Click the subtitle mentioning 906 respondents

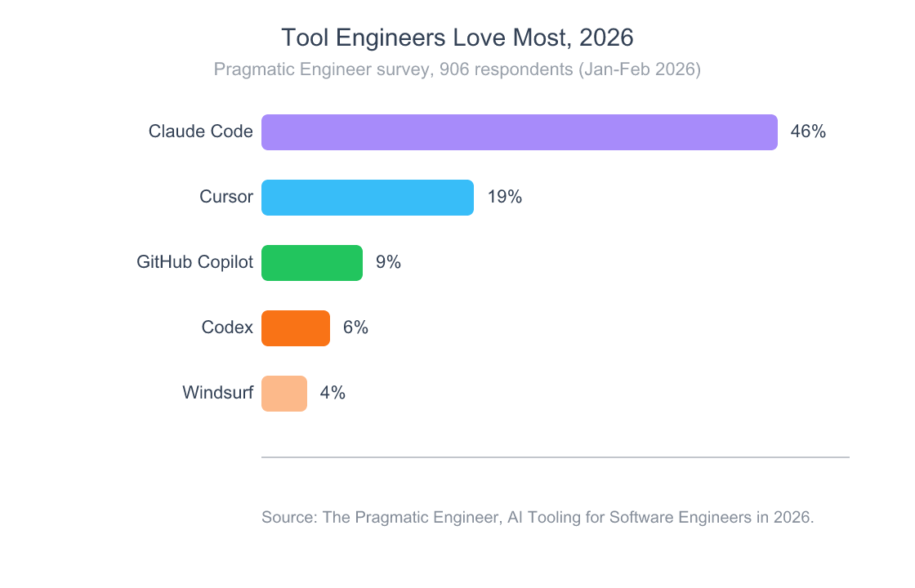point(457,69)
